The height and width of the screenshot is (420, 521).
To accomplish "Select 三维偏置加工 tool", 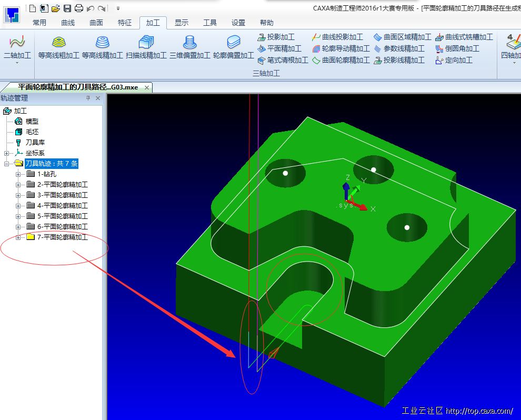I will [190, 47].
